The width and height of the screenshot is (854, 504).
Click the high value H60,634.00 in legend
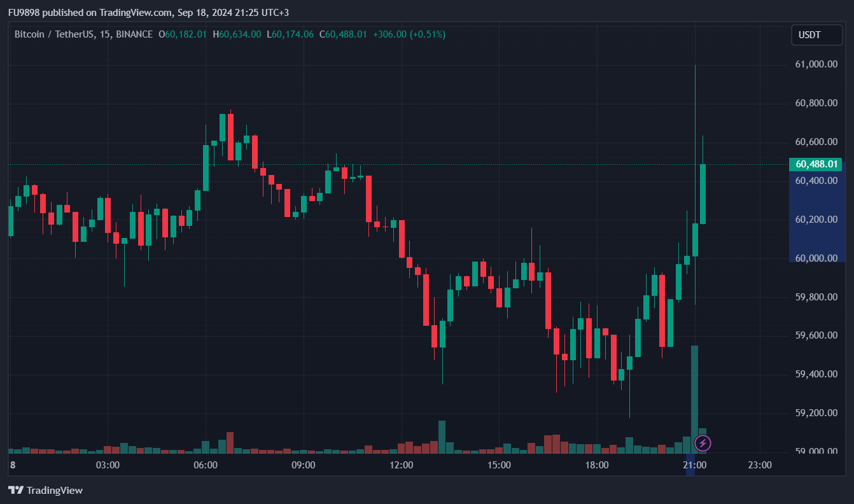point(237,34)
